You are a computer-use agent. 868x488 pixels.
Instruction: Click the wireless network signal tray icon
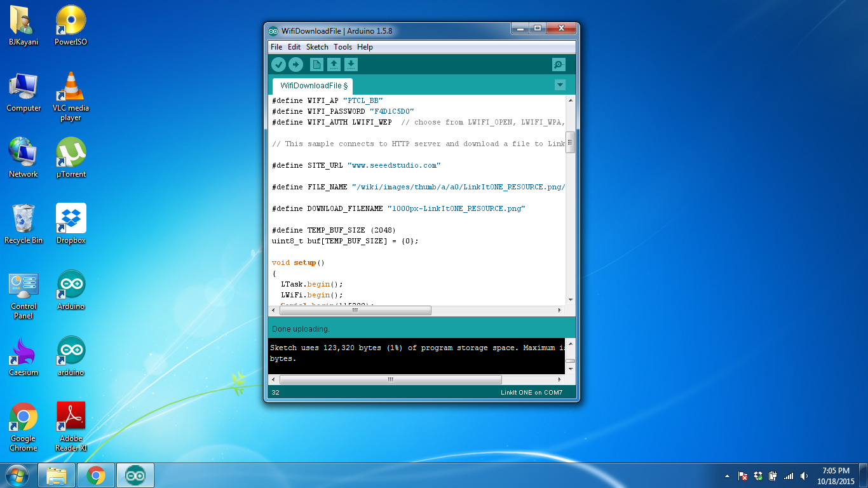(789, 475)
